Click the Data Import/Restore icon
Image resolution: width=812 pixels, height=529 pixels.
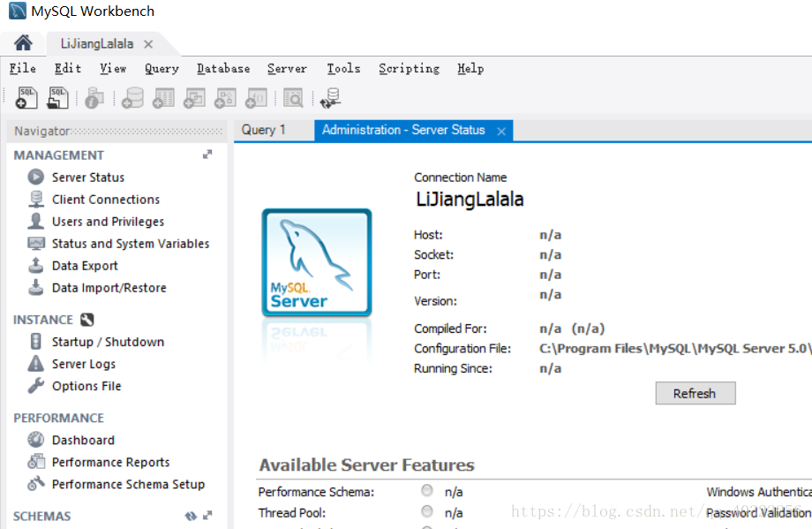(35, 288)
